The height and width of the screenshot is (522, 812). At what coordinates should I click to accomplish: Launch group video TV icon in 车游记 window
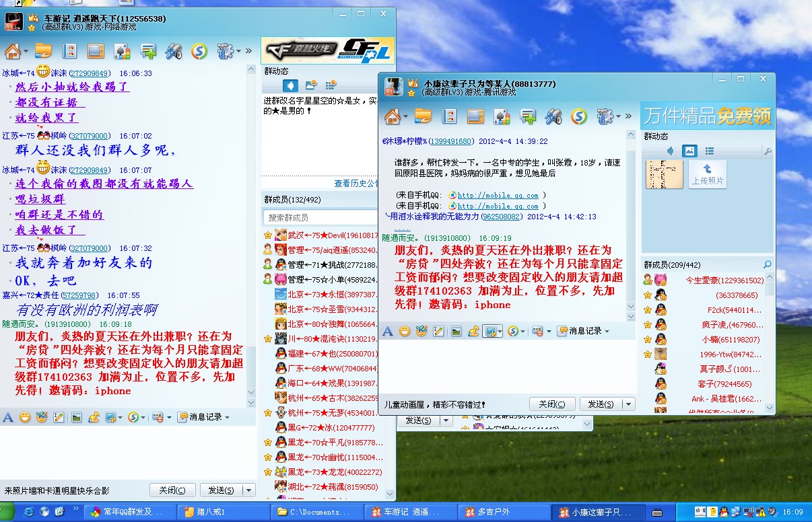(96, 50)
